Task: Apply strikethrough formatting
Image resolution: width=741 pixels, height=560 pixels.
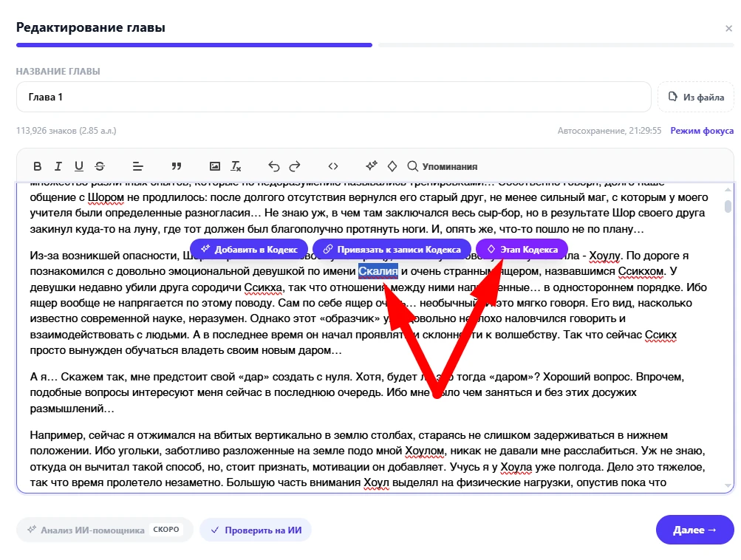Action: (x=100, y=166)
